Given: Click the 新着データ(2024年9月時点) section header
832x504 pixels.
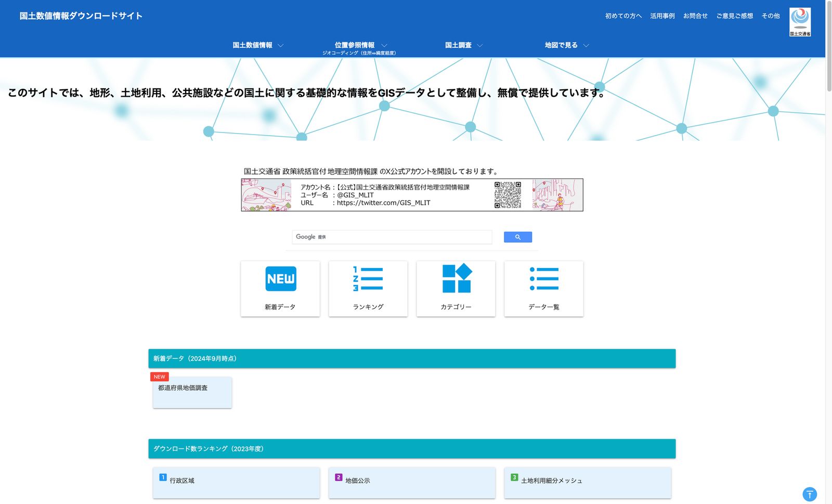Looking at the screenshot, I should click(412, 359).
